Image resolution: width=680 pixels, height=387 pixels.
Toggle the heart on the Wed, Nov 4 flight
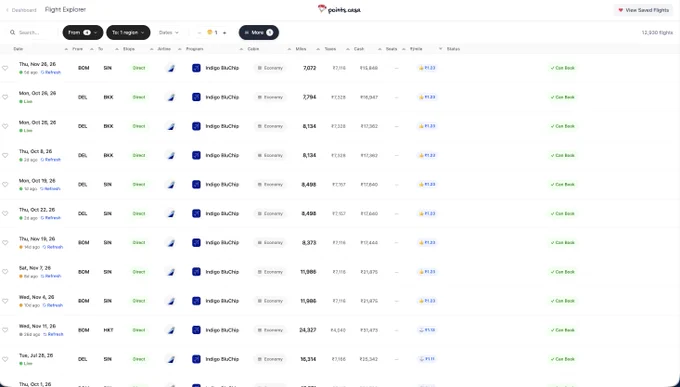point(5,301)
